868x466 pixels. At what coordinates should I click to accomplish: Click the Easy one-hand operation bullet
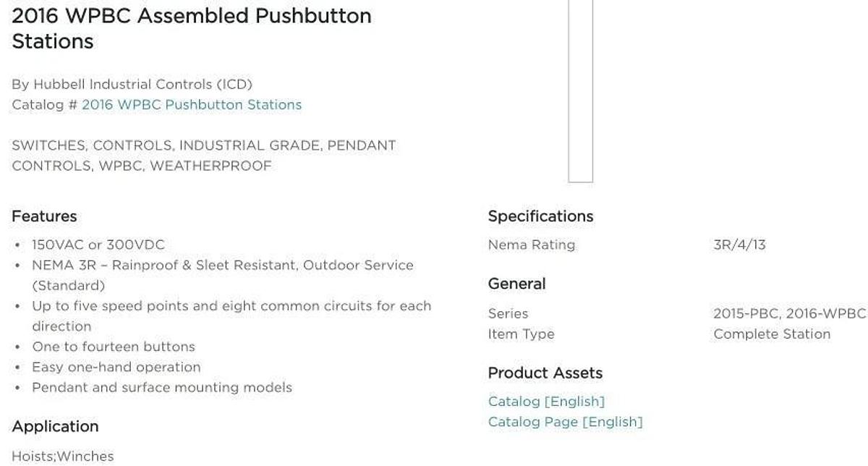pos(116,367)
